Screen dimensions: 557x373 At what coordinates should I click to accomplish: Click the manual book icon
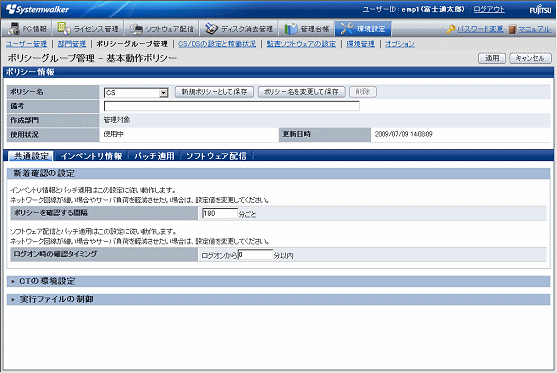pyautogui.click(x=512, y=29)
